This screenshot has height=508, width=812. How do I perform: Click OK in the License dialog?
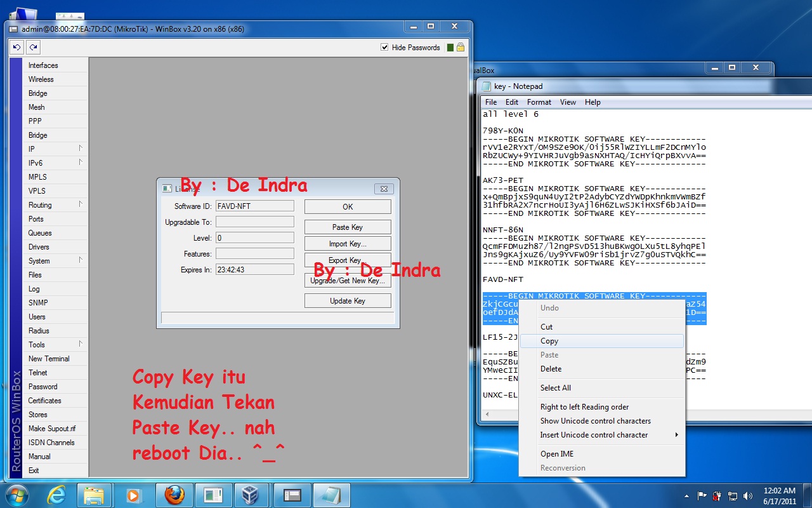[x=348, y=206]
